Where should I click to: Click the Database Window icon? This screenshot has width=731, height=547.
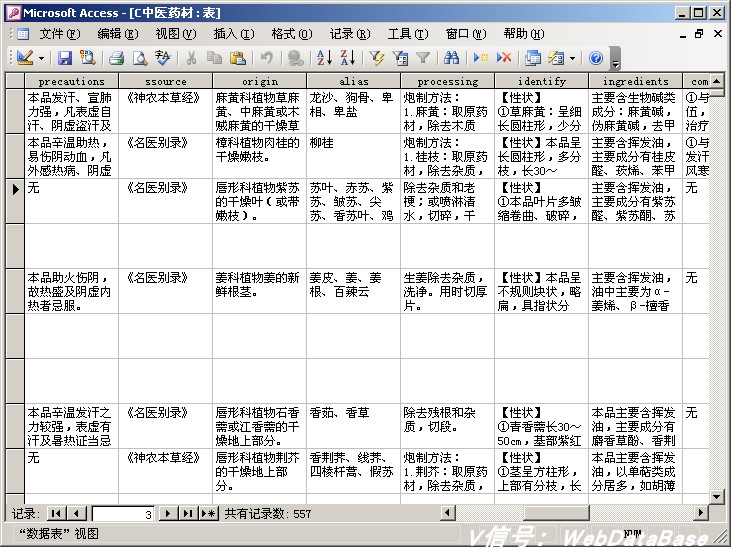coord(532,58)
